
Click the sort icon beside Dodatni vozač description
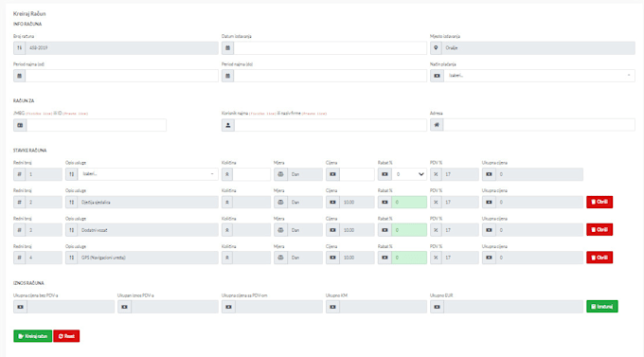[x=71, y=230]
